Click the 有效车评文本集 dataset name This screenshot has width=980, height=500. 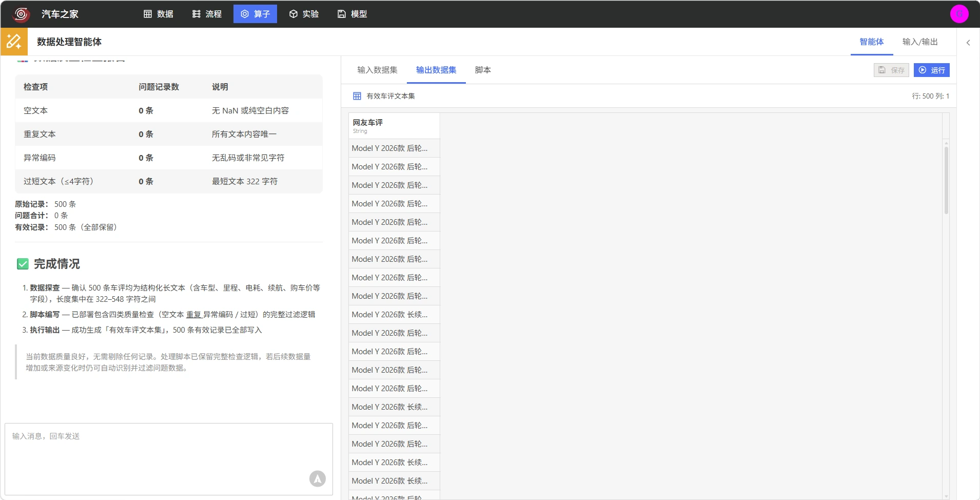(390, 96)
